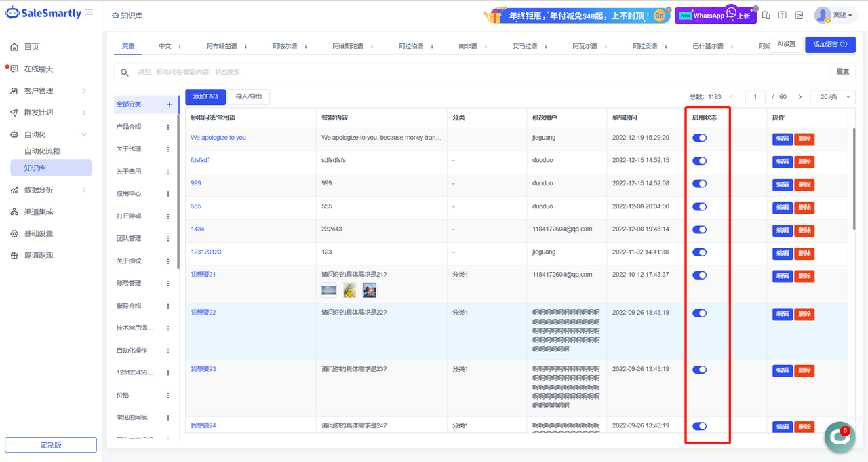This screenshot has width=868, height=462.
Task: Delete the fdsfsdf FAQ entry
Action: tap(804, 161)
